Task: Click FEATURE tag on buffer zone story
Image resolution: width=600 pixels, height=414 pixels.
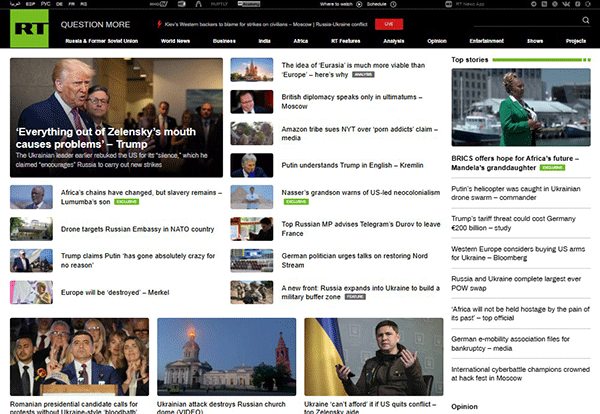Action: point(355,297)
